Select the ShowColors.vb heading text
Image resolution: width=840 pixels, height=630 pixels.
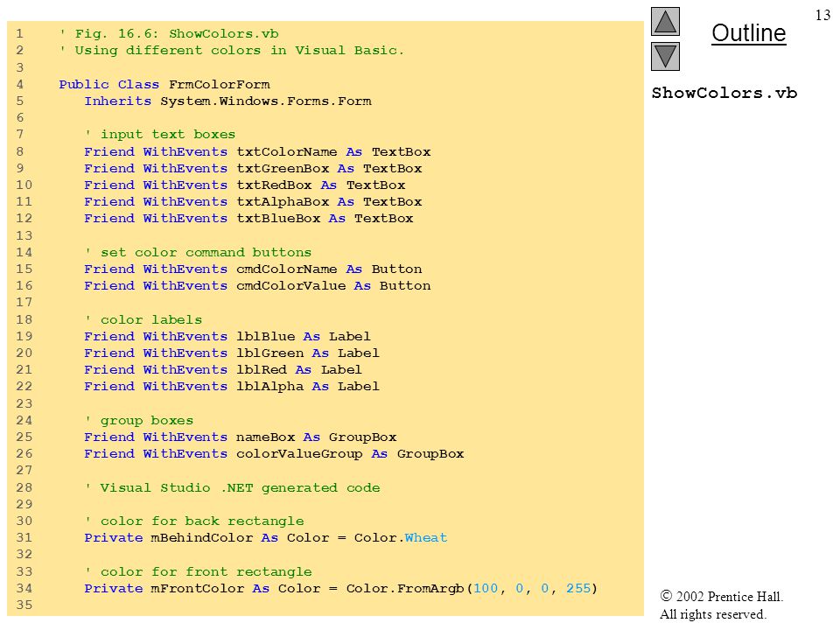tap(724, 93)
